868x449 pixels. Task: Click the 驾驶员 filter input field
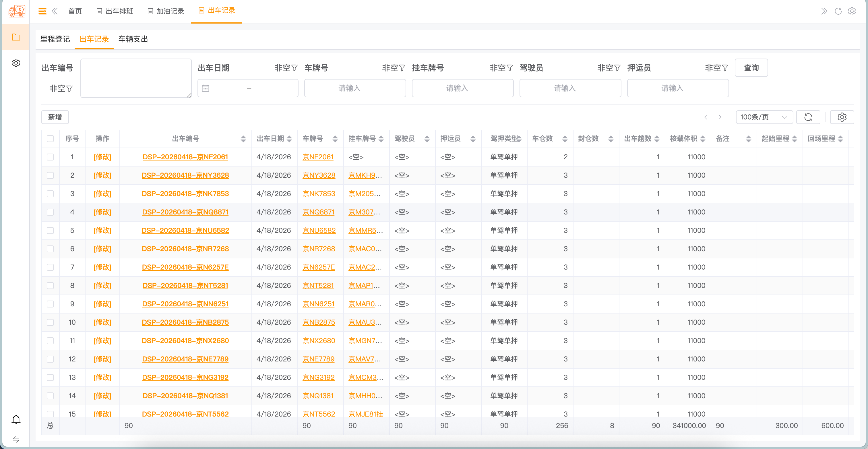pyautogui.click(x=570, y=88)
